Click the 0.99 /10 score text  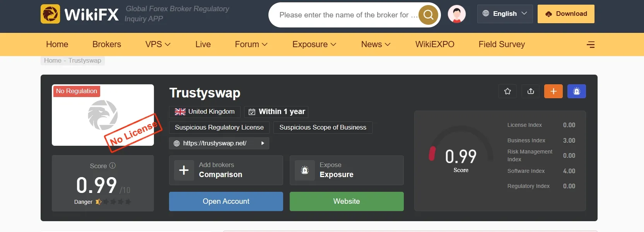click(103, 185)
